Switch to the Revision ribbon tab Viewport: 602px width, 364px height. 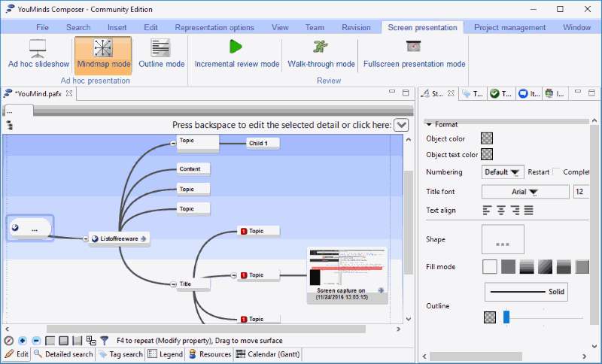(356, 27)
